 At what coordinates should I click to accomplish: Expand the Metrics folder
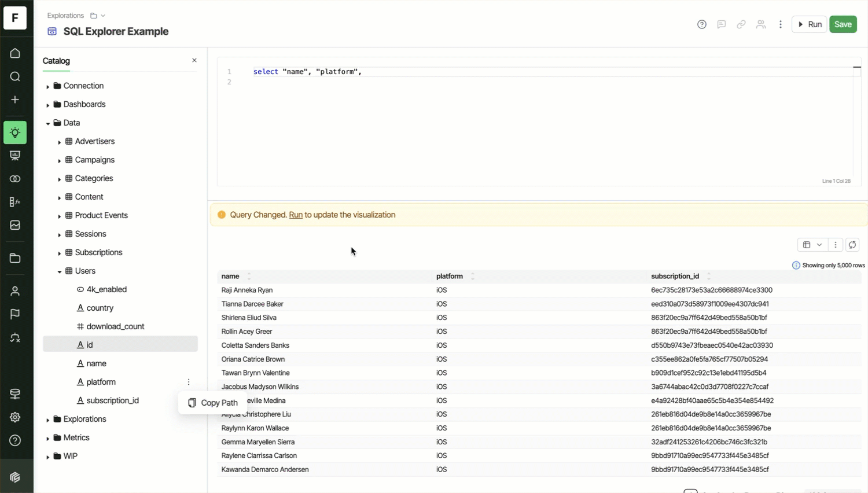[48, 438]
